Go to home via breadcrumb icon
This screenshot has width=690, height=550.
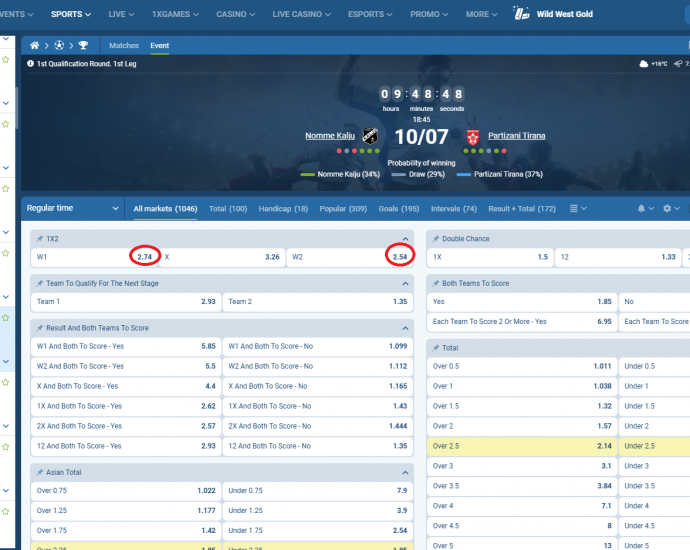[34, 45]
